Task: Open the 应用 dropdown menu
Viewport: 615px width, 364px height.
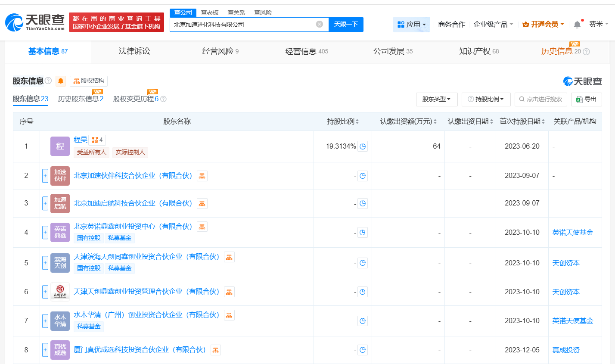Action: click(x=411, y=25)
